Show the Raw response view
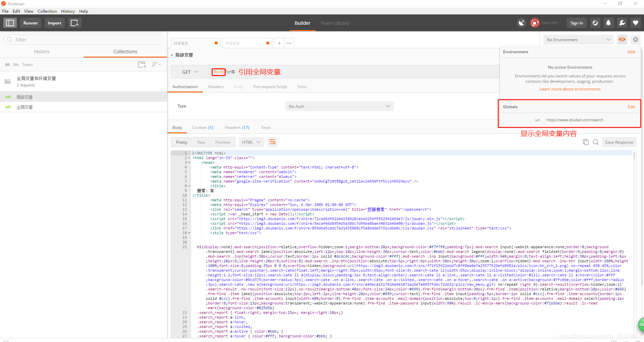644x342 pixels. point(201,142)
